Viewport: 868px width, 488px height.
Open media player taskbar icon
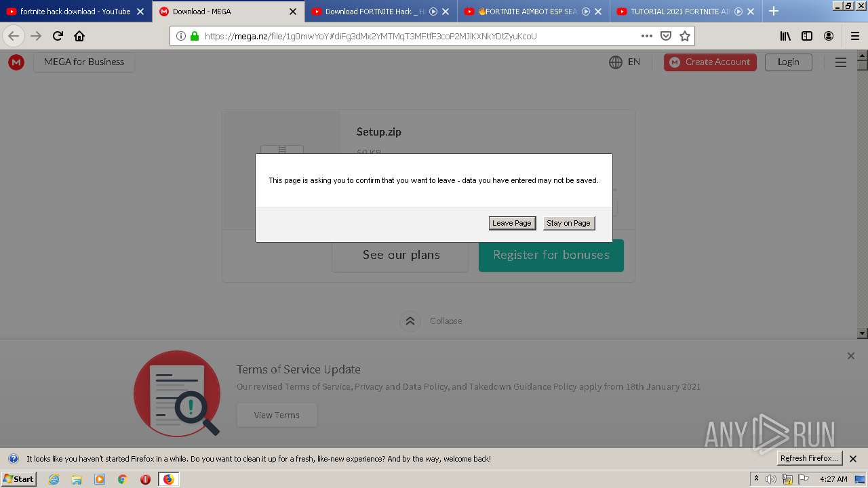[x=100, y=479]
